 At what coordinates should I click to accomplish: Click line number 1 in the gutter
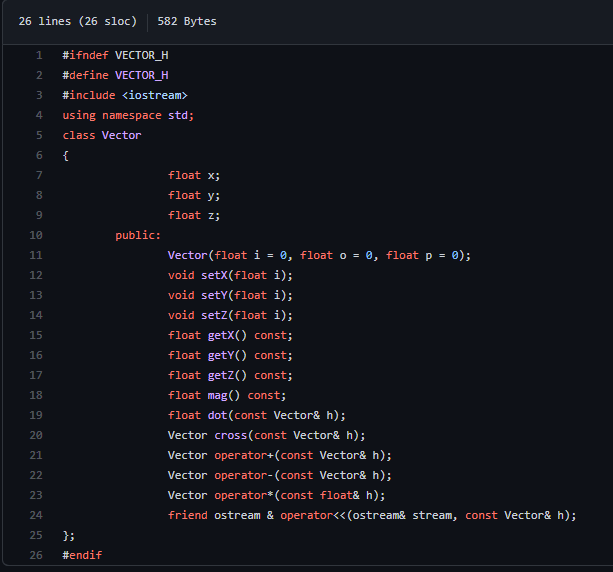(39, 56)
